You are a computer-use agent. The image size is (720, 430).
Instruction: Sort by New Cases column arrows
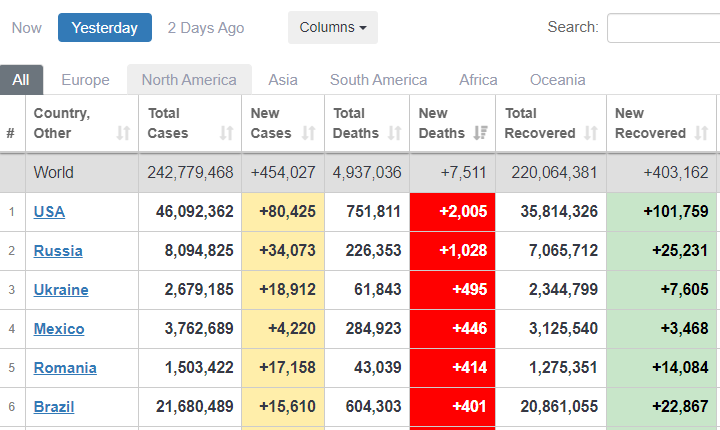pyautogui.click(x=309, y=133)
